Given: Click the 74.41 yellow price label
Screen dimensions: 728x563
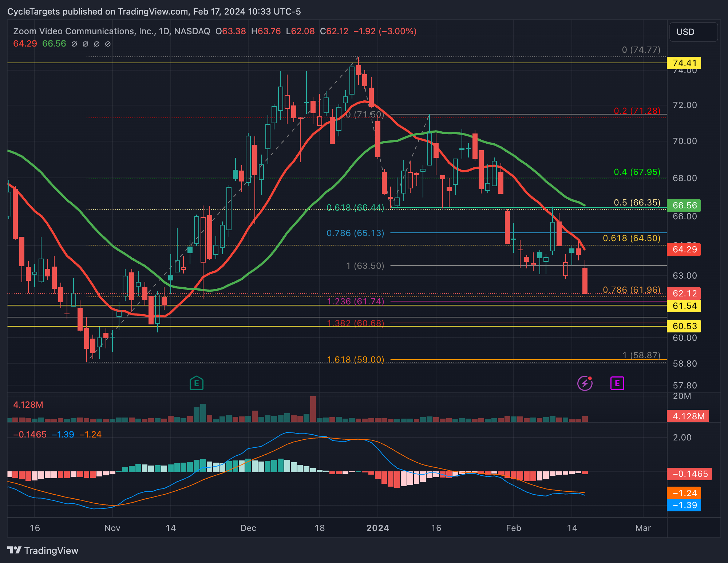Looking at the screenshot, I should click(x=684, y=63).
